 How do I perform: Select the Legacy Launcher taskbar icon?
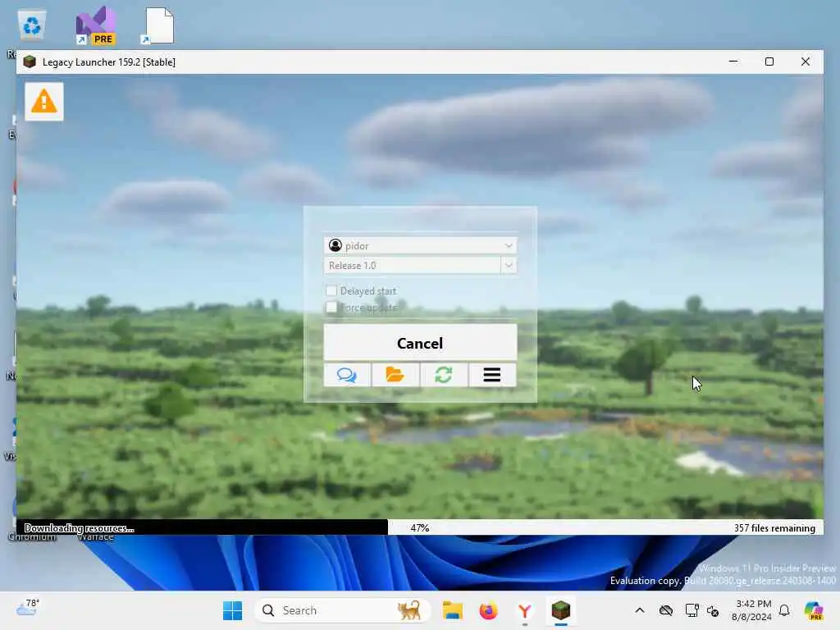(561, 610)
